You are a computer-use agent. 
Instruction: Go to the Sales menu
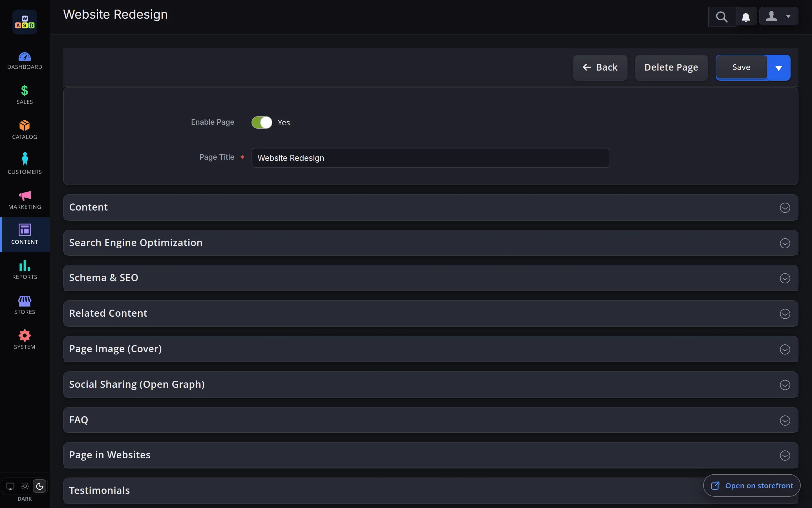point(25,95)
